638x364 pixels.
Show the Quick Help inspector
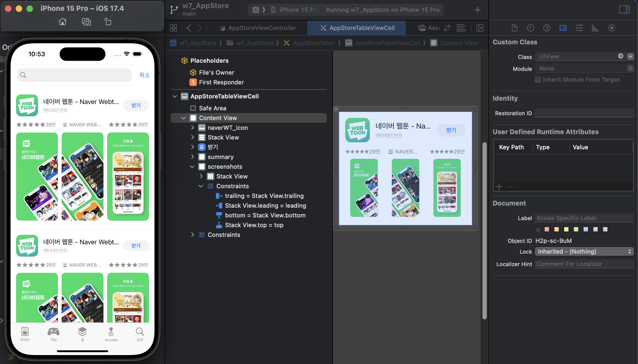[547, 28]
